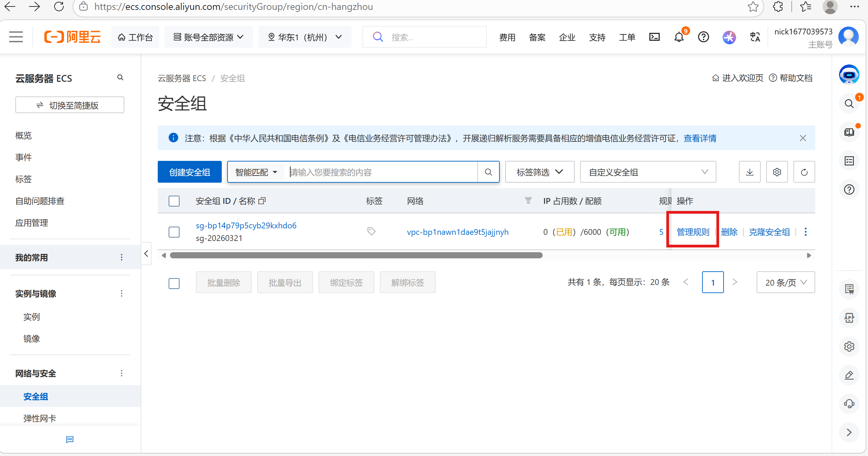The width and height of the screenshot is (868, 456).
Task: Check the sg-bp14p79p5cyb29kxhdo6 row checkbox
Action: tap(174, 232)
